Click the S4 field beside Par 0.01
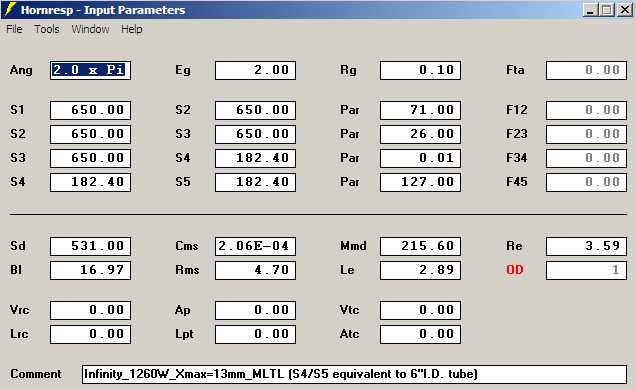Screen dimensions: 636x390 tap(256, 158)
